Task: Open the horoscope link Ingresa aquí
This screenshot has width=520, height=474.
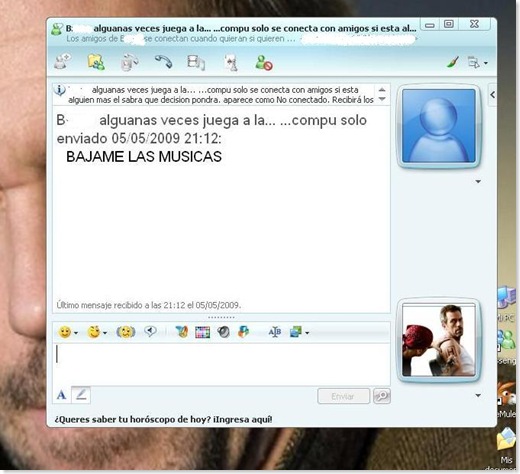Action: 243,420
